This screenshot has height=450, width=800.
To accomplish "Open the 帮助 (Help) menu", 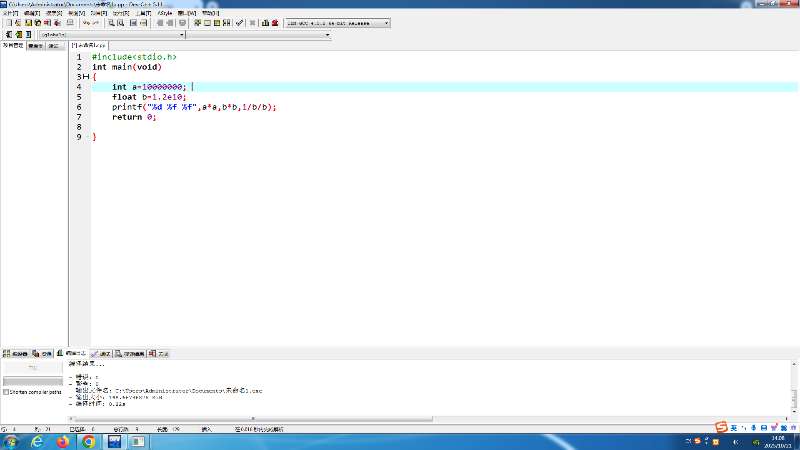I will click(x=210, y=13).
